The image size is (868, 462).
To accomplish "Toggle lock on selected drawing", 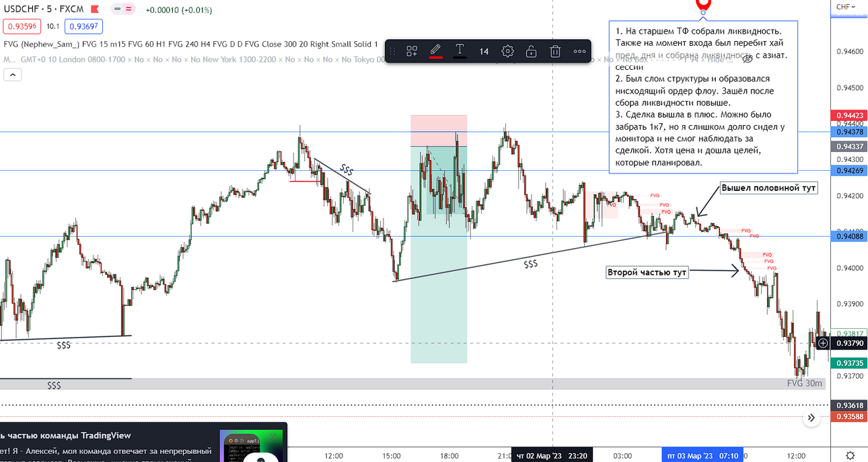I will pos(532,51).
